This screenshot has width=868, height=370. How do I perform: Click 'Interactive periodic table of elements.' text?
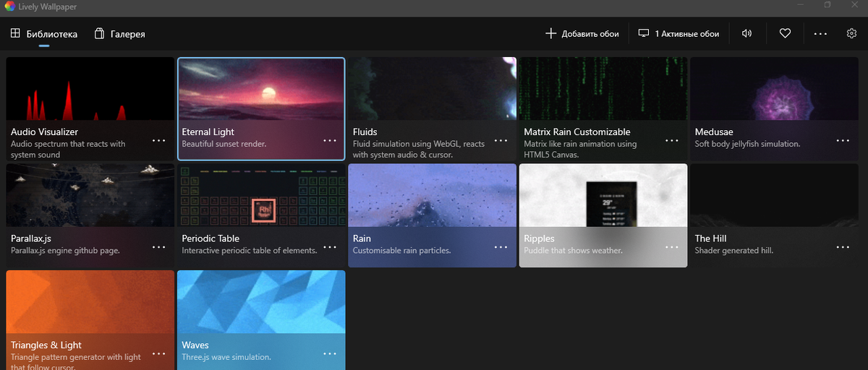pyautogui.click(x=250, y=251)
